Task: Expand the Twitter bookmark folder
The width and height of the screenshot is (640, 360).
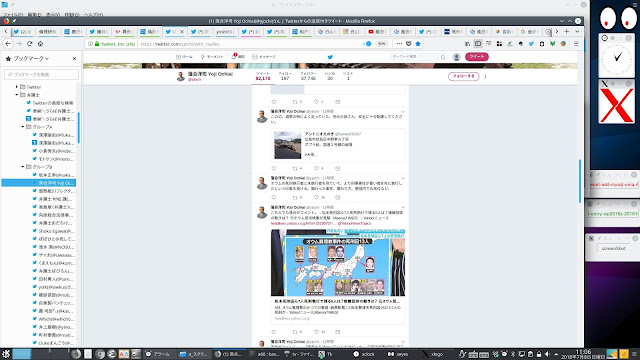Action: (17, 87)
